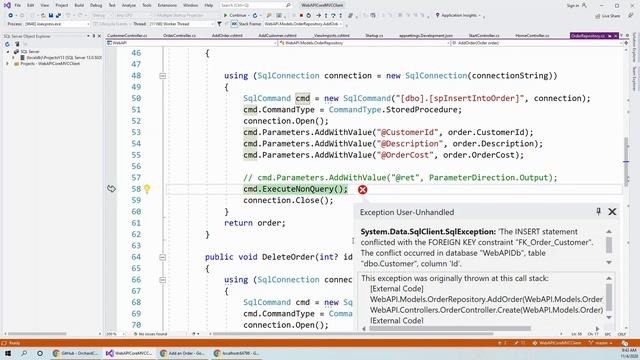Switch to the CustomerController.cs tab
Image resolution: width=640 pixels, height=360 pixels.
[x=127, y=36]
